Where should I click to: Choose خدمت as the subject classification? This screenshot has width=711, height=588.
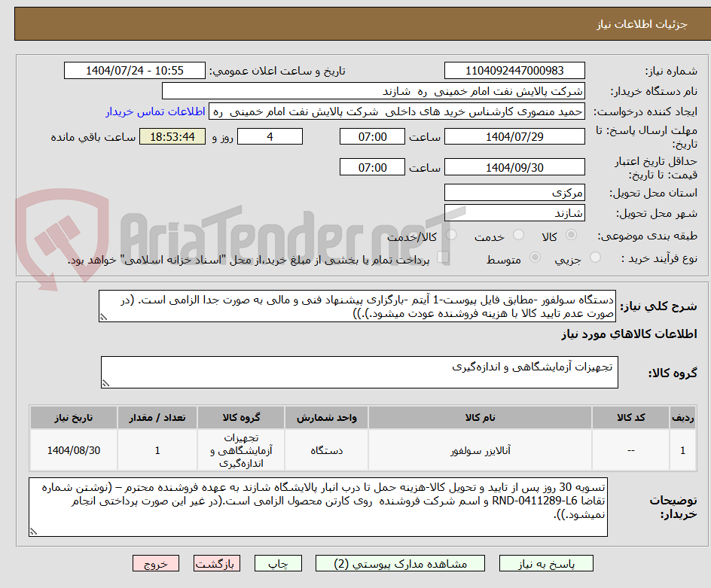click(x=519, y=233)
